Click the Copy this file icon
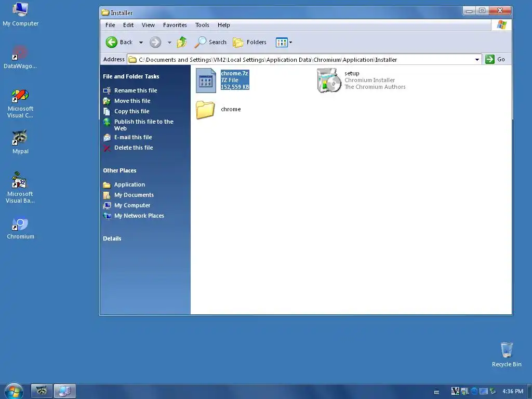The height and width of the screenshot is (399, 532). coord(107,112)
